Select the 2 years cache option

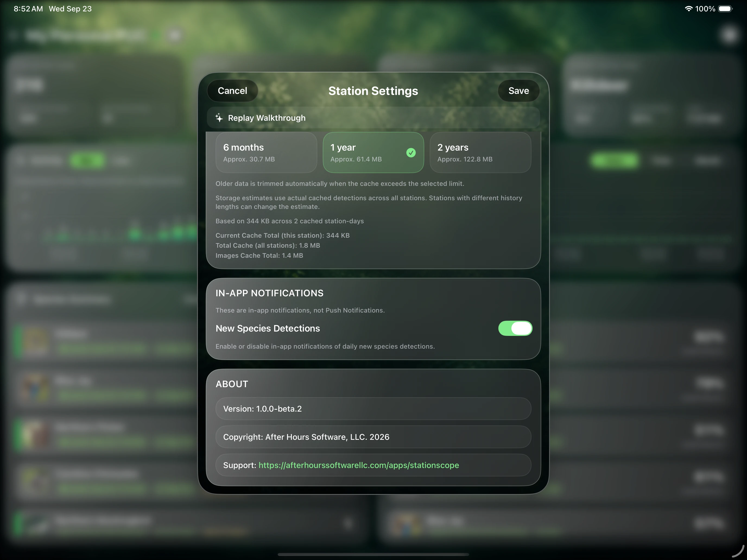point(480,152)
